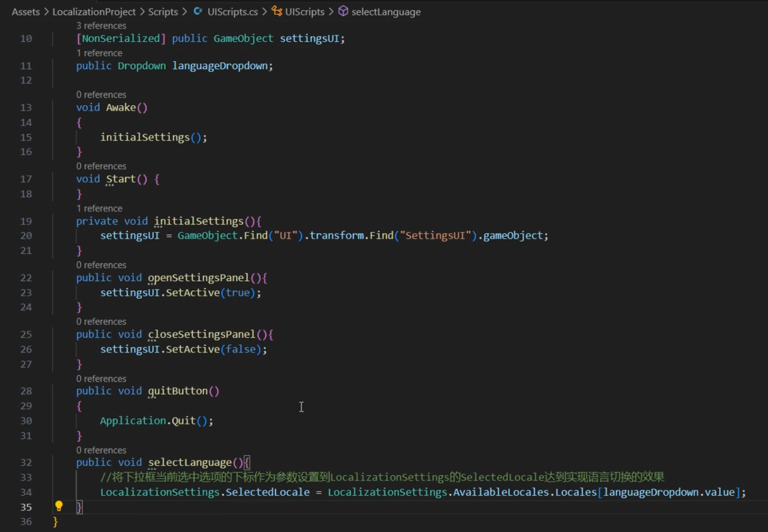
Task: Click the UIScripts class icon in breadcrumb
Action: (x=277, y=11)
